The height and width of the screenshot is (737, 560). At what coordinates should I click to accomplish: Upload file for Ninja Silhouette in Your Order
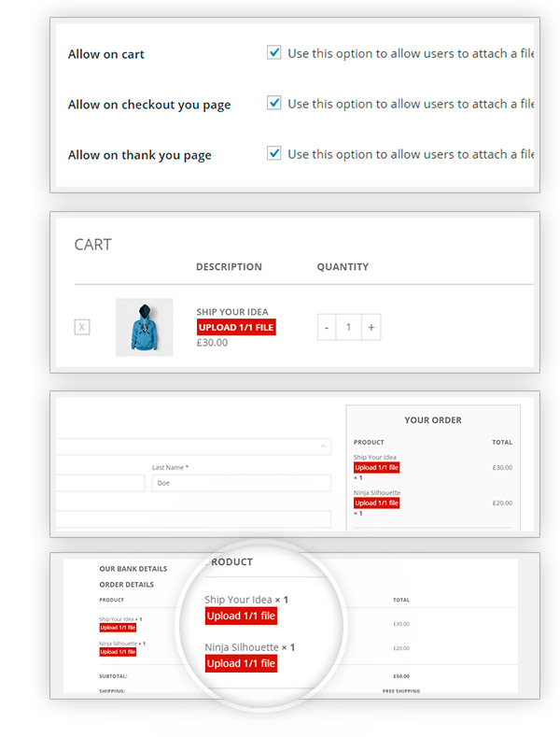click(x=377, y=503)
